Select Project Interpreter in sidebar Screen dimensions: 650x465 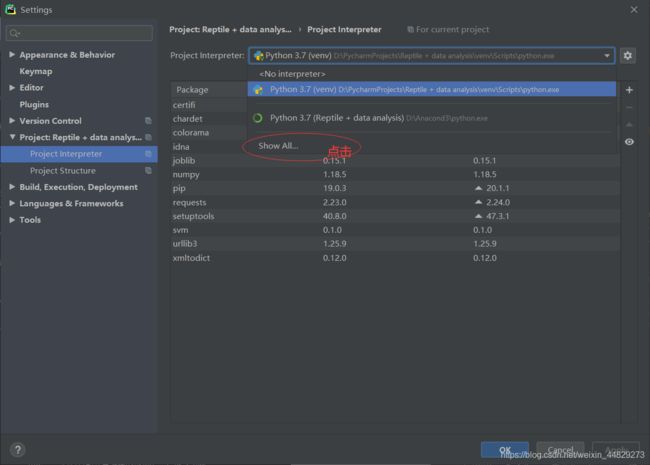coord(79,154)
